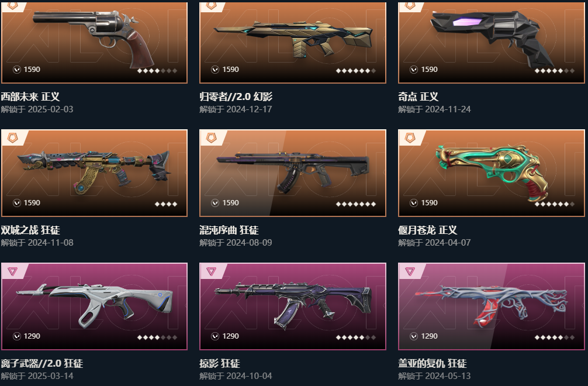Screen dimensions: 588x386
Task: Click the tier badge icon on 西部未来 正义 card
Action: [12, 6]
